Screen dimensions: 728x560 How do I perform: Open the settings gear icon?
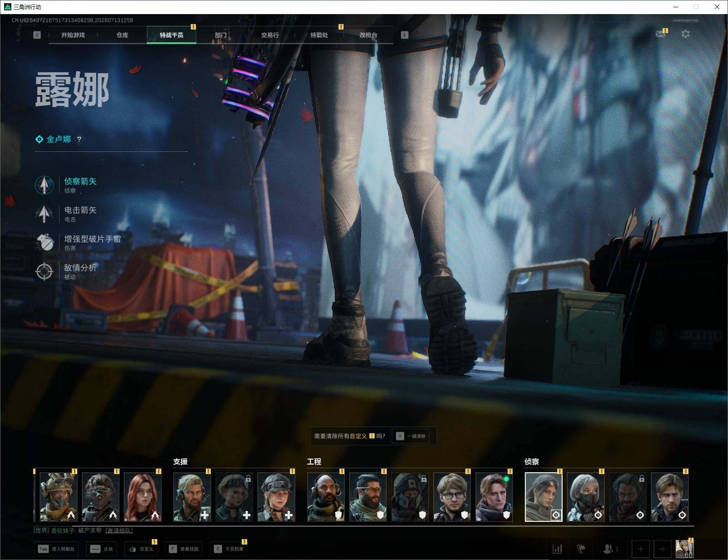685,34
